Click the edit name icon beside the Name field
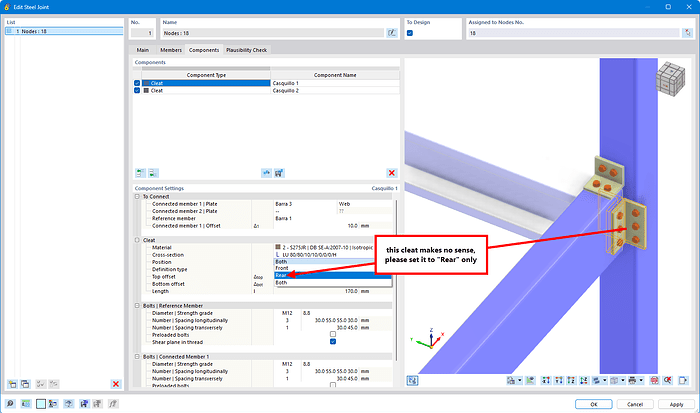Screen dimensions: 700x413 [391, 33]
